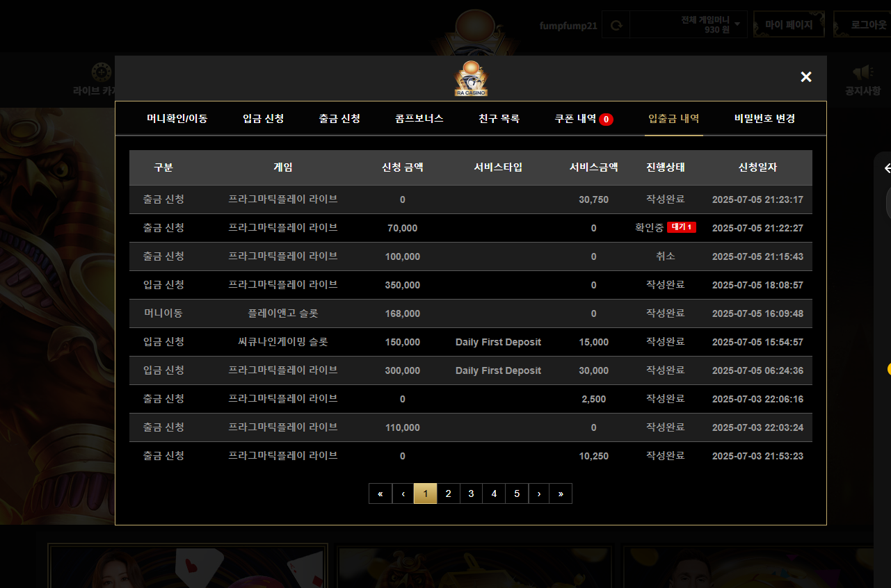Switch to the 출금 신청 tab
Screen dimensions: 891x588
click(x=339, y=119)
